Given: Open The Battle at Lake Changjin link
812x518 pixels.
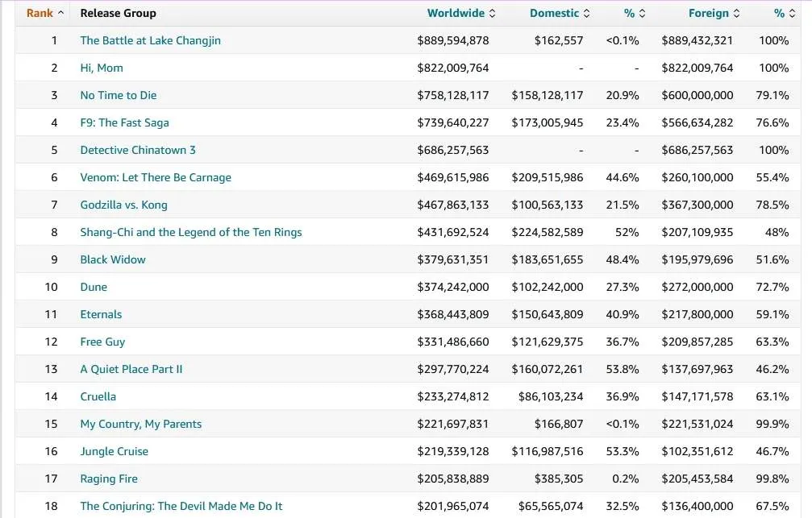Looking at the screenshot, I should tap(150, 40).
